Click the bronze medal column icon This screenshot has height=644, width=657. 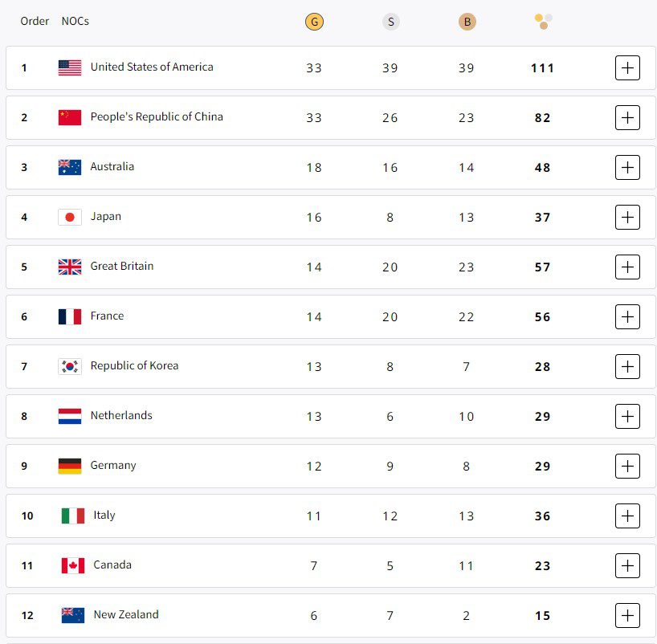pyautogui.click(x=467, y=22)
